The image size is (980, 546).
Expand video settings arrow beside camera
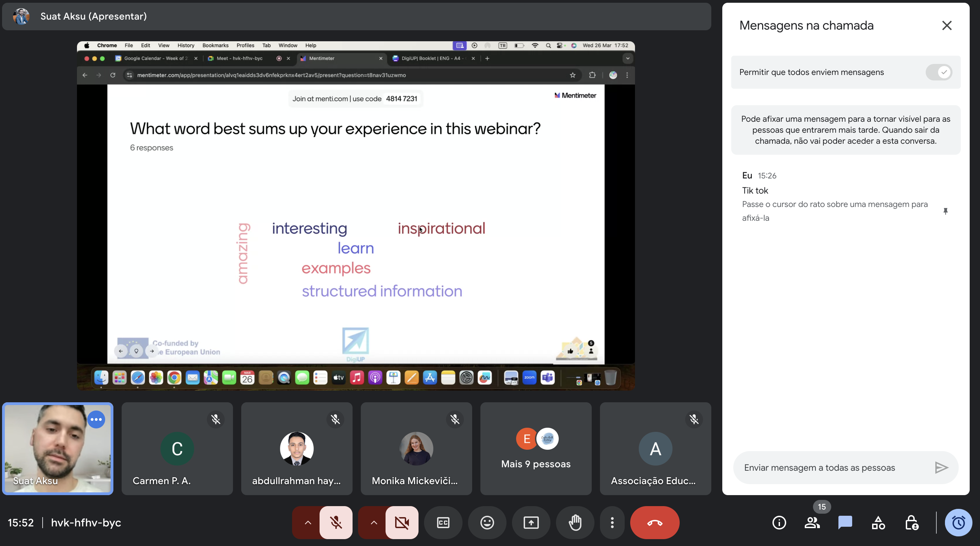(x=374, y=522)
